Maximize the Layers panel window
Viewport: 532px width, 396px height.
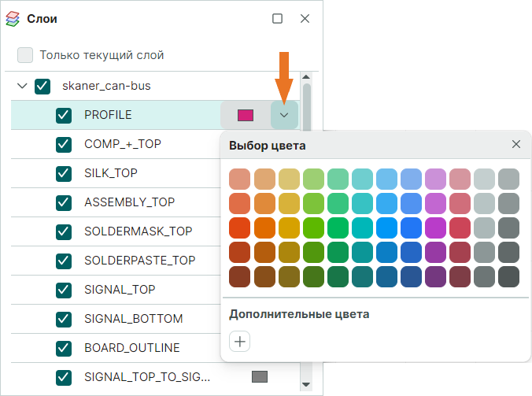277,18
